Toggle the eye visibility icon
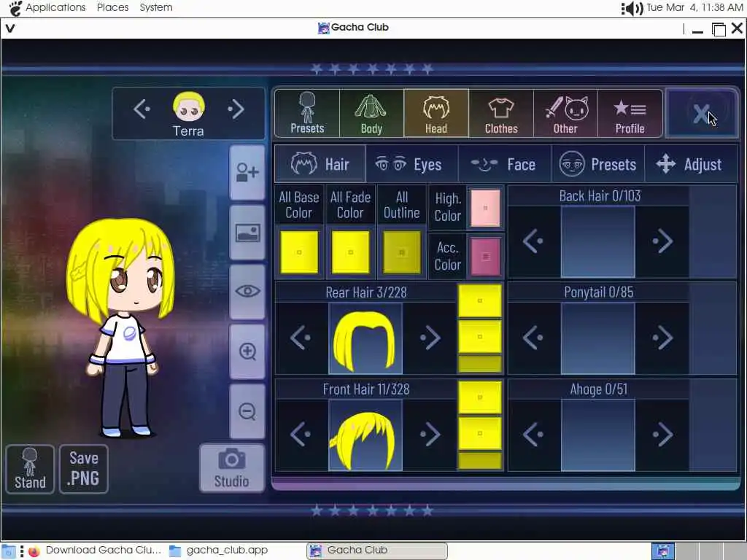Image resolution: width=747 pixels, height=560 pixels. click(x=247, y=292)
